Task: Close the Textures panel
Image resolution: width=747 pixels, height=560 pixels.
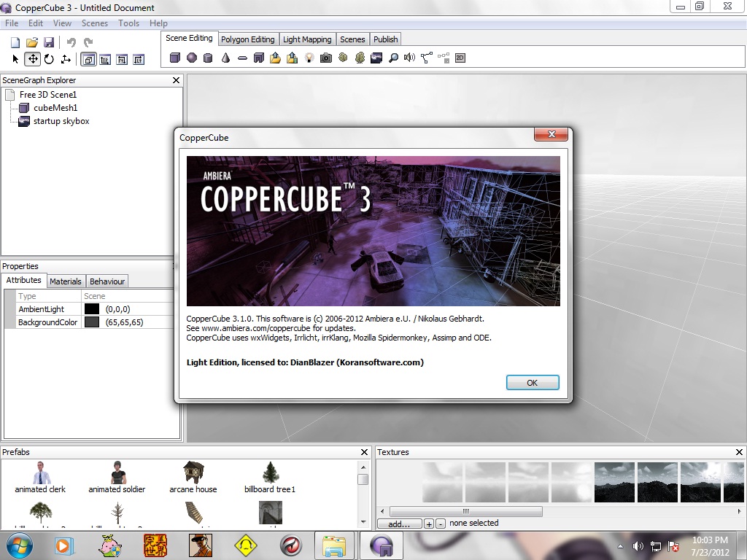Action: pyautogui.click(x=740, y=452)
